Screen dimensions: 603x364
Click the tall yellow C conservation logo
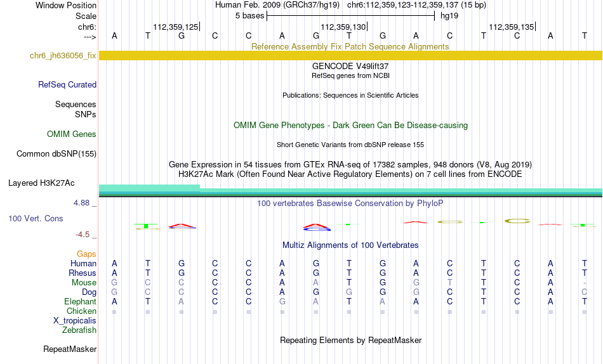pos(517,221)
